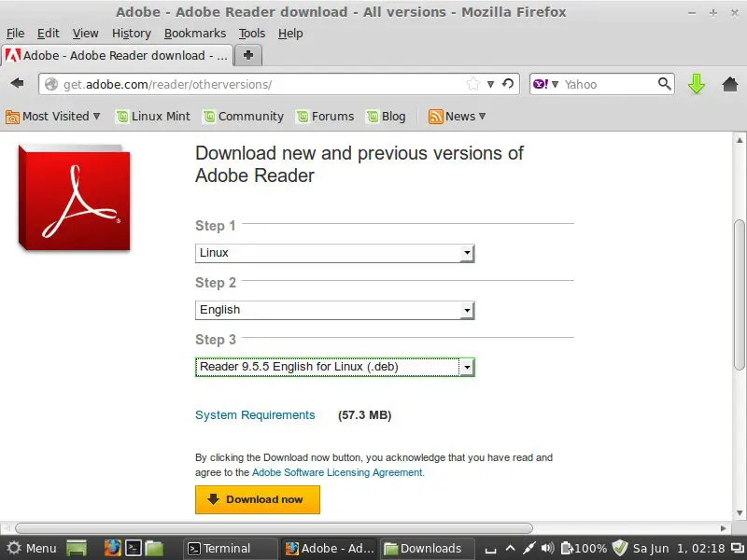Image resolution: width=747 pixels, height=560 pixels.
Task: Open the System Requirements link
Action: click(x=255, y=415)
